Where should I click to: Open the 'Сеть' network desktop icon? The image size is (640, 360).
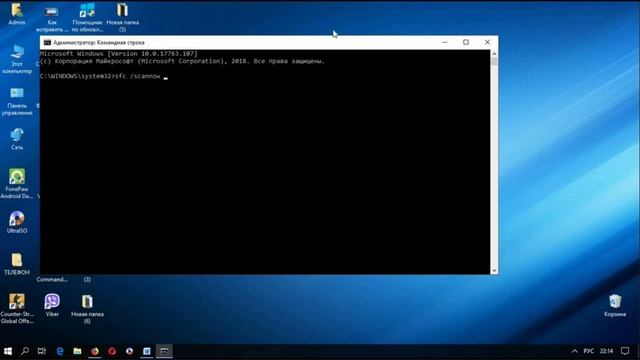pyautogui.click(x=17, y=139)
